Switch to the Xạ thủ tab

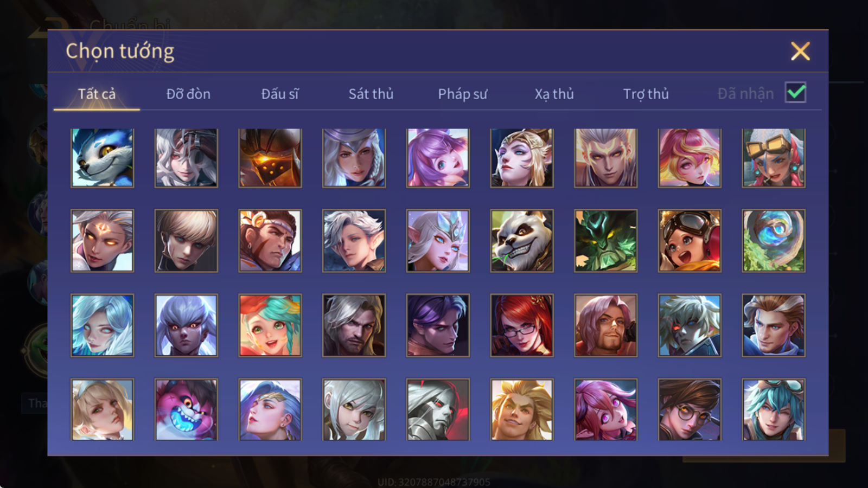point(554,94)
